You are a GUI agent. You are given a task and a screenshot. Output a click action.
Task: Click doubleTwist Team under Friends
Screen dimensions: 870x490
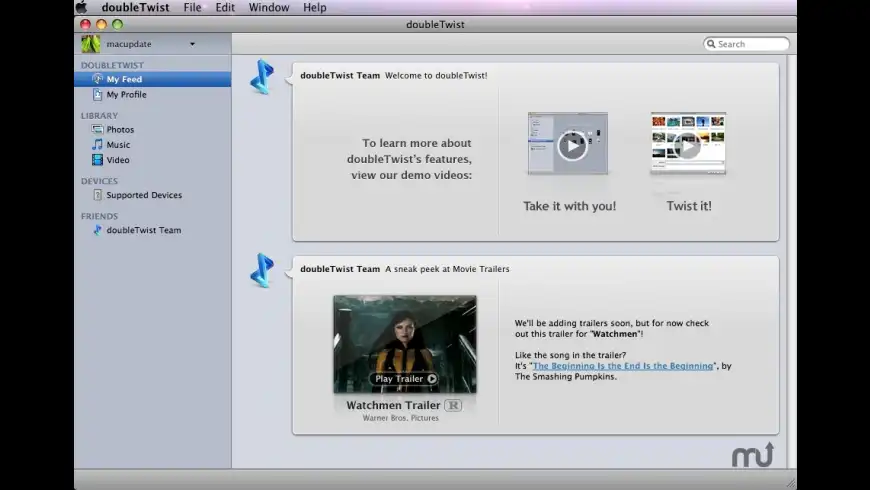(x=143, y=230)
